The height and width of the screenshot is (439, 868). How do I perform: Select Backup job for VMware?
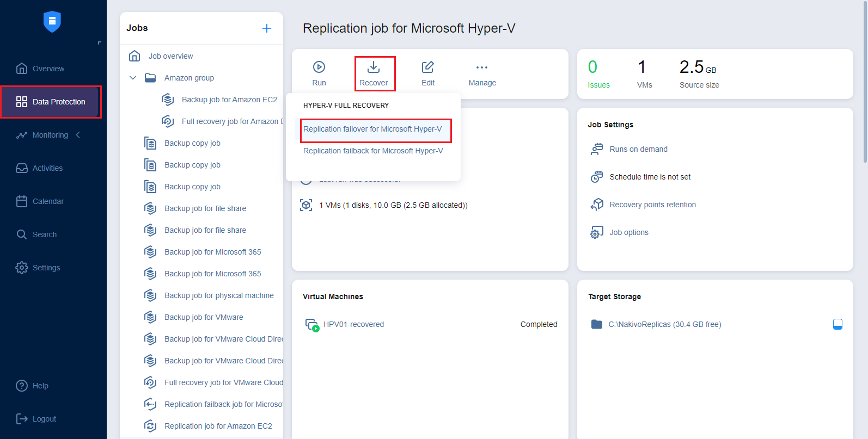click(204, 317)
